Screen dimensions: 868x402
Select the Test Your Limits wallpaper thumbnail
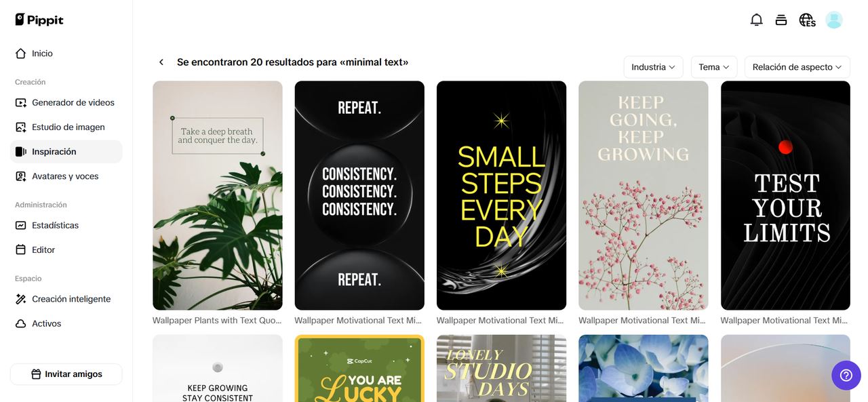click(785, 195)
